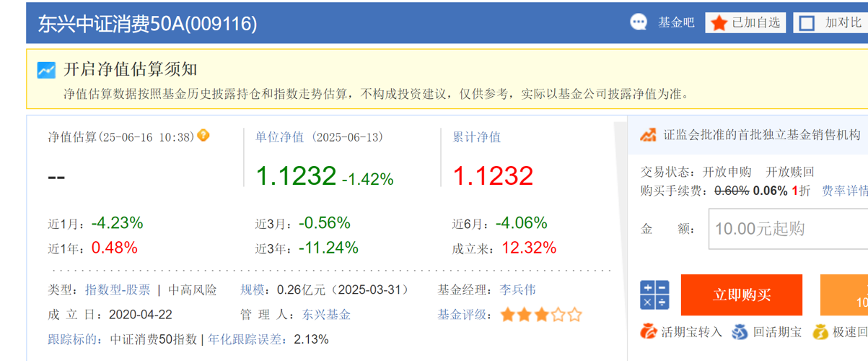
Task: Click the 回活期宝 link text
Action: tap(777, 332)
